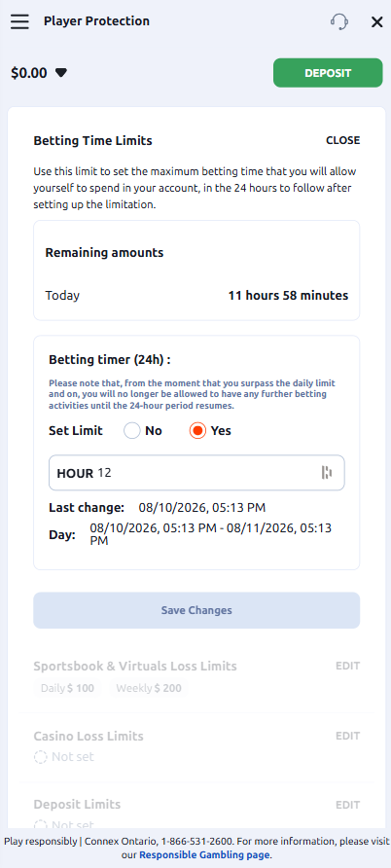Edit Casino Loss Limits
391x868 pixels.
(x=347, y=736)
